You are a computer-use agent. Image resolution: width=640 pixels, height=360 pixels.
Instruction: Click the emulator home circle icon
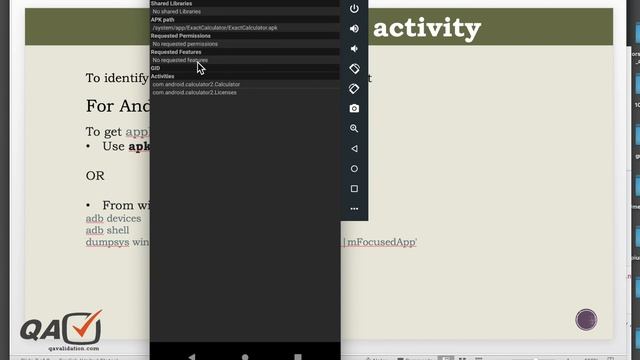354,169
